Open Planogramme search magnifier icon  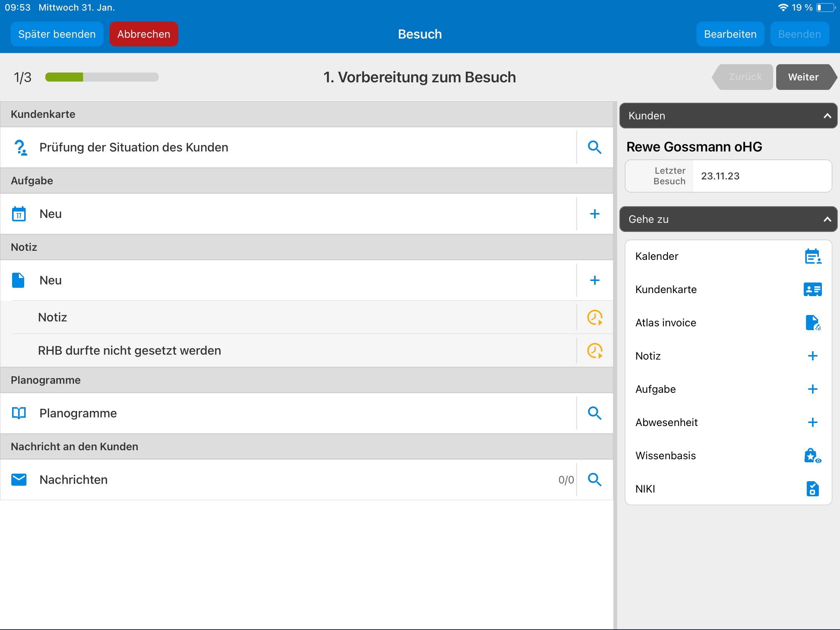click(594, 413)
